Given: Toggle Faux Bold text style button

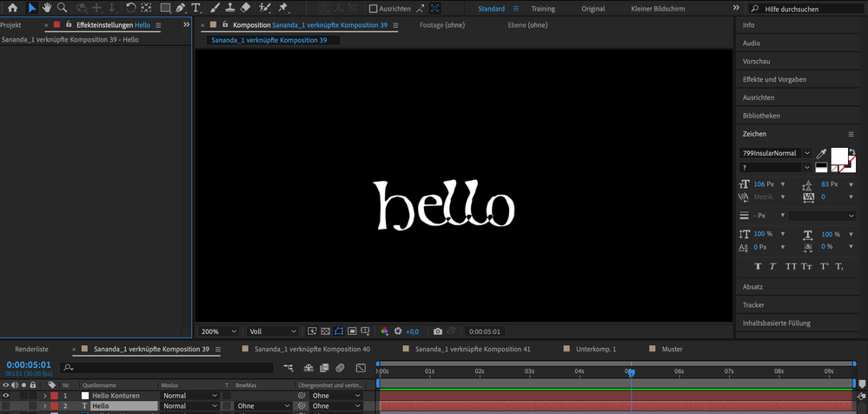Looking at the screenshot, I should coord(759,266).
